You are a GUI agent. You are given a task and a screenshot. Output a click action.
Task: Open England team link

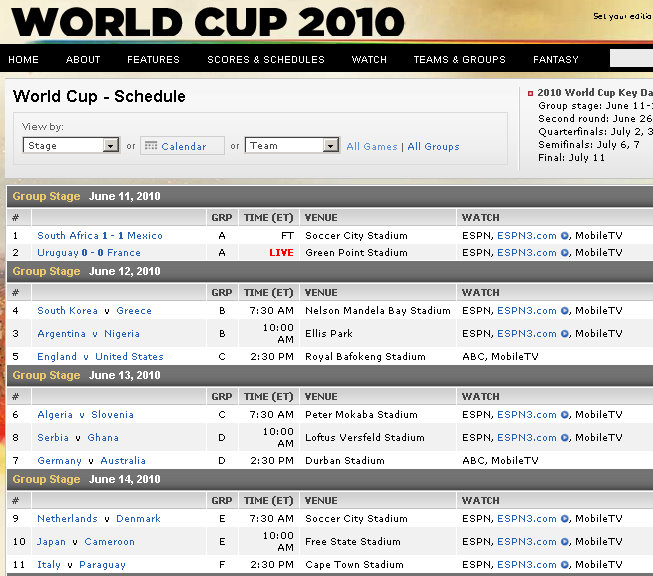pos(57,357)
